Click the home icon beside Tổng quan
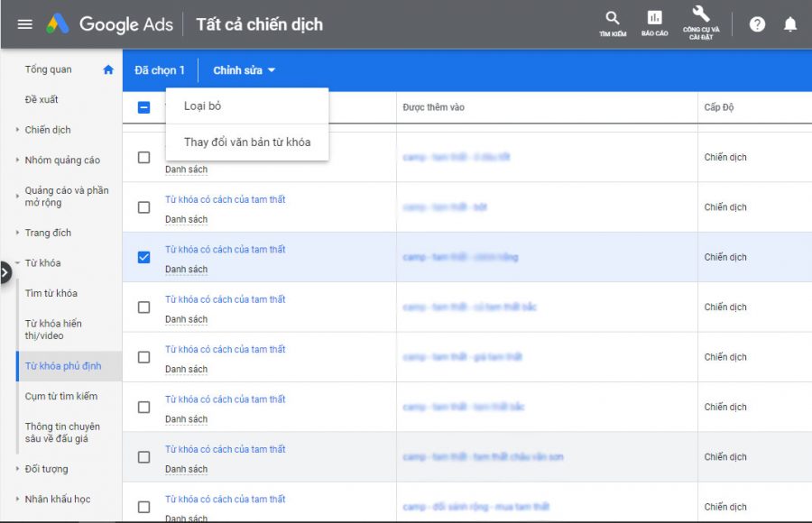Viewport: 812px width, 523px height. point(108,69)
